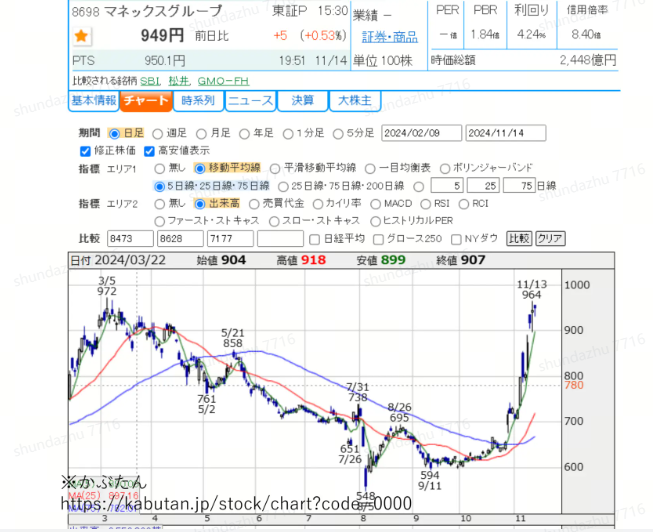Click the 8/26 695 peak label

point(399,412)
